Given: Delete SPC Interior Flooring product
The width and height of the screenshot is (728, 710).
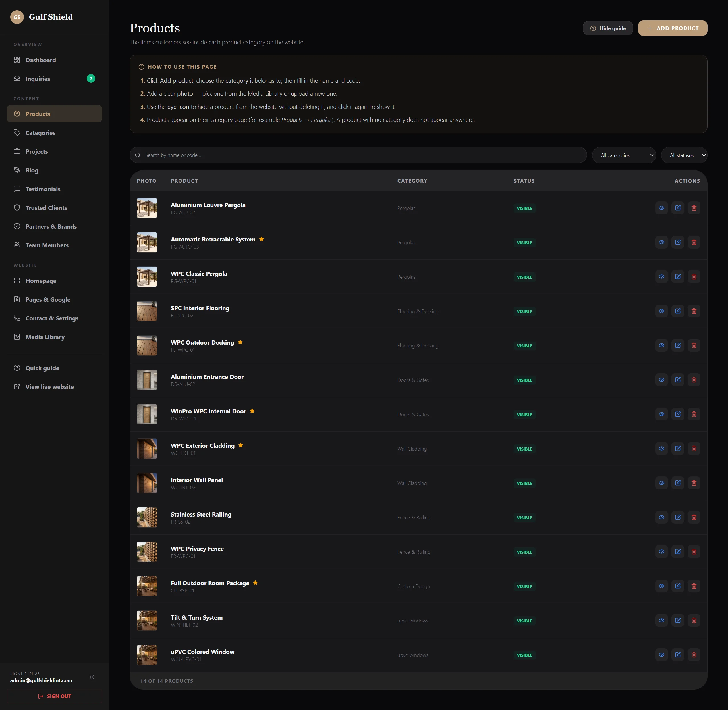Looking at the screenshot, I should point(694,311).
